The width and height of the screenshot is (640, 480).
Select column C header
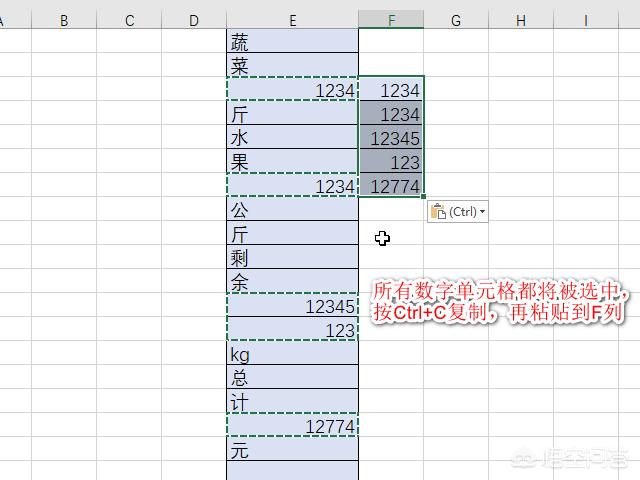click(x=129, y=20)
